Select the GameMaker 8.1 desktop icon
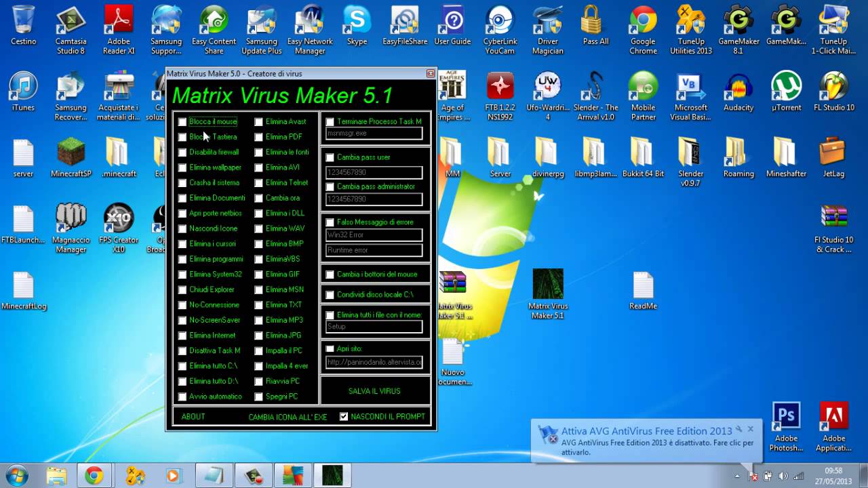The image size is (868, 488). point(738,30)
